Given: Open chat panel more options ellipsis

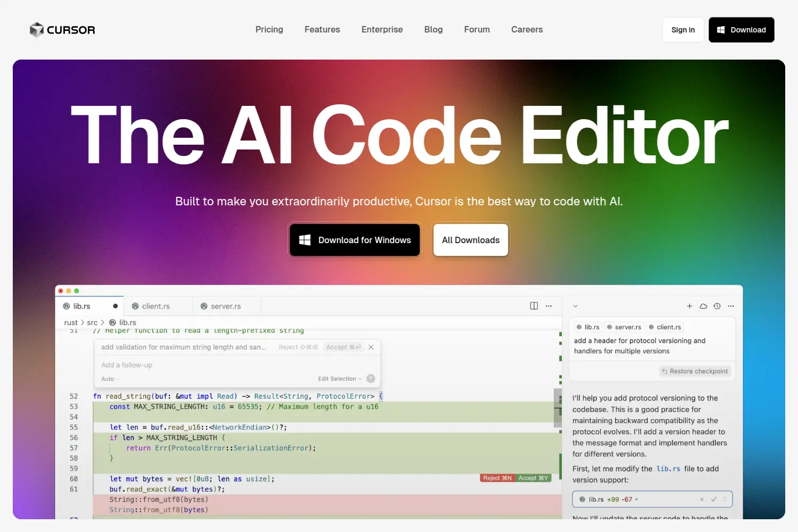Looking at the screenshot, I should tap(731, 306).
